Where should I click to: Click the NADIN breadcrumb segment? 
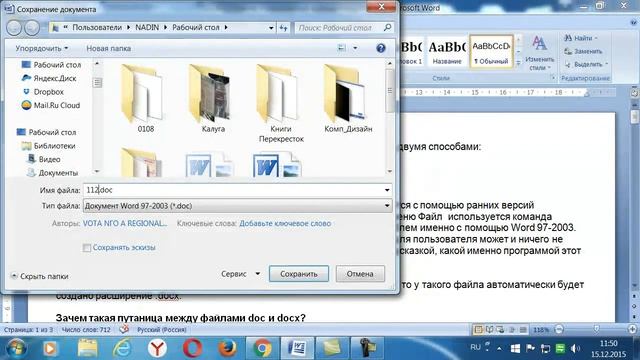pyautogui.click(x=147, y=27)
